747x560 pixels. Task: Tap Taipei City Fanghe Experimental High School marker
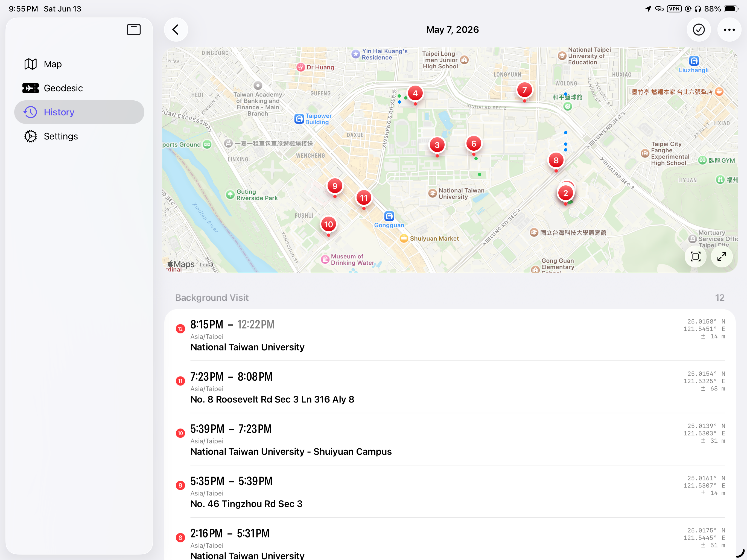(x=645, y=154)
